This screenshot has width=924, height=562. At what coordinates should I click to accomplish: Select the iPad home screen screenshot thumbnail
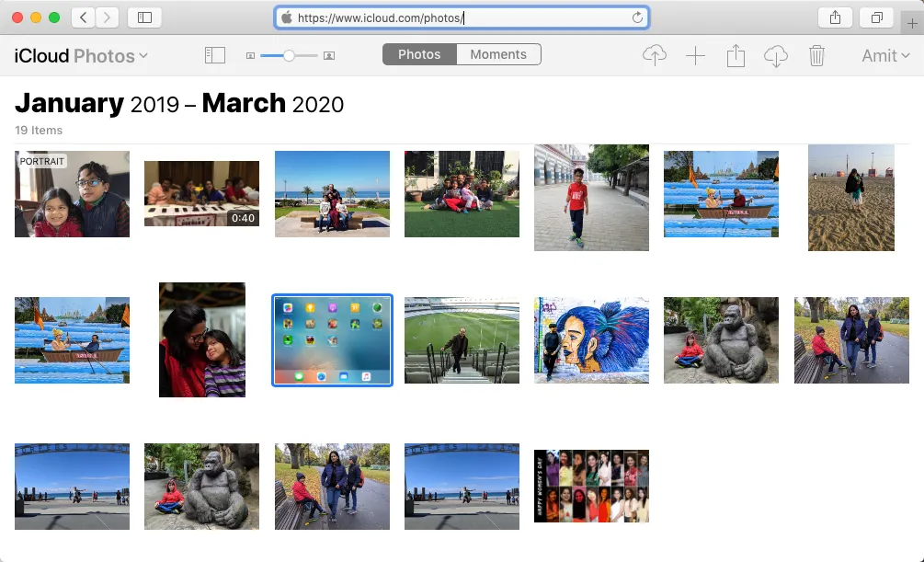(332, 339)
